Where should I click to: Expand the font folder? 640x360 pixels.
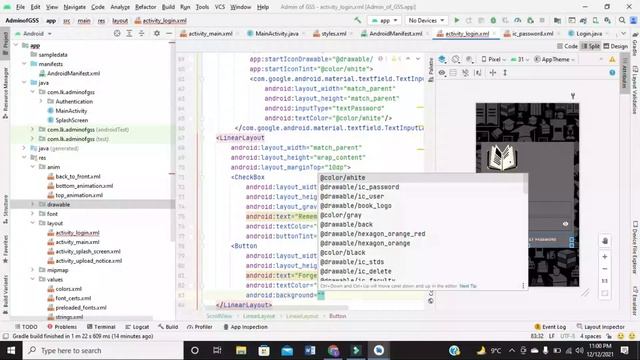coord(33,214)
